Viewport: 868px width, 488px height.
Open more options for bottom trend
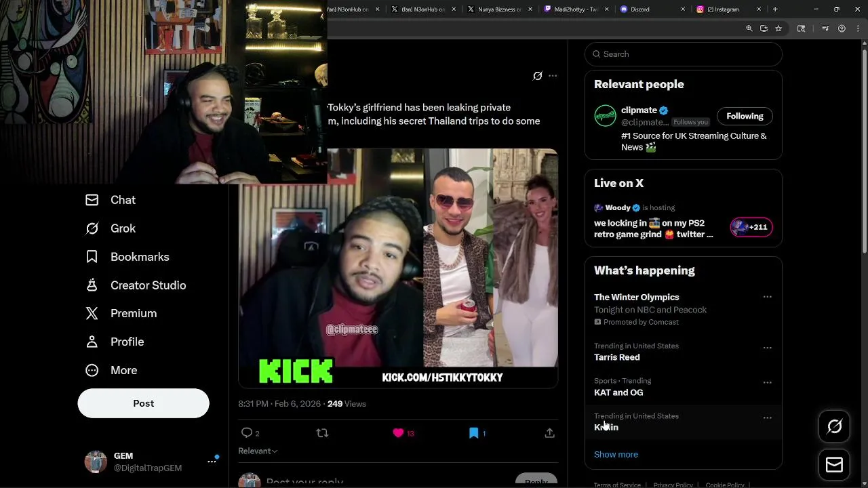pyautogui.click(x=767, y=418)
